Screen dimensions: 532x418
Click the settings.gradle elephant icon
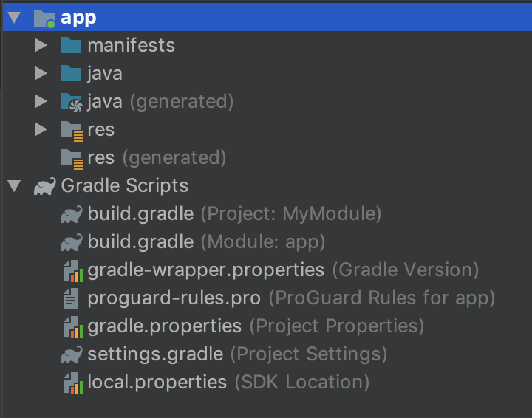[71, 354]
